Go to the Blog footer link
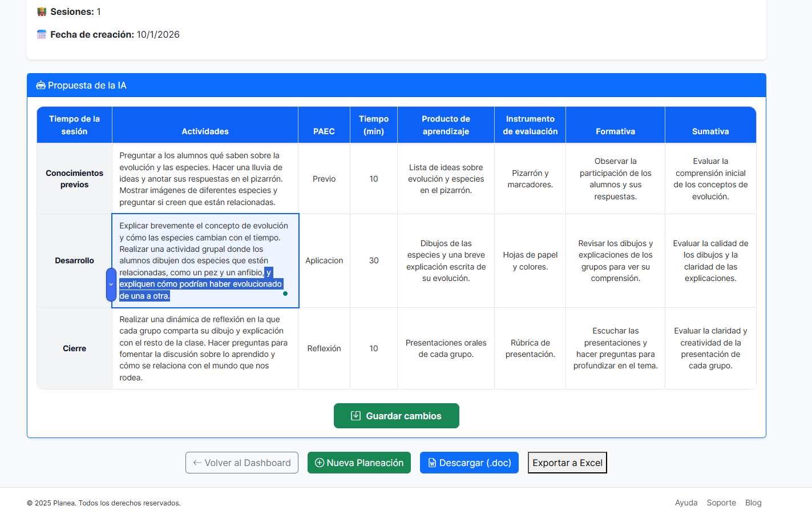The image size is (812, 514). click(x=753, y=503)
